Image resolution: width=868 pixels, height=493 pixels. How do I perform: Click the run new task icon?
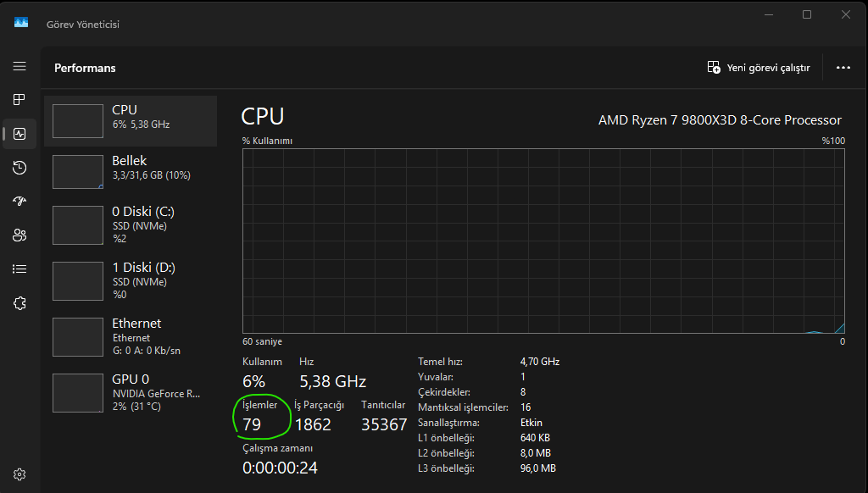click(x=714, y=68)
